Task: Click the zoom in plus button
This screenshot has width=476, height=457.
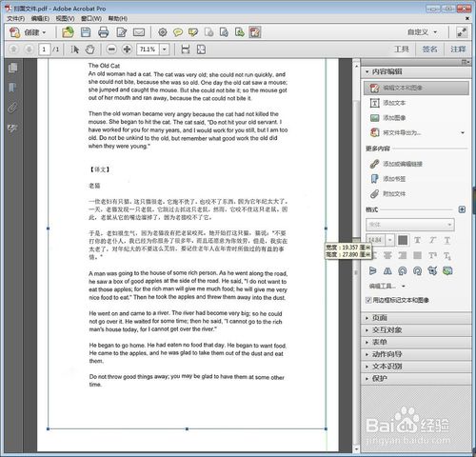Action: click(x=127, y=50)
